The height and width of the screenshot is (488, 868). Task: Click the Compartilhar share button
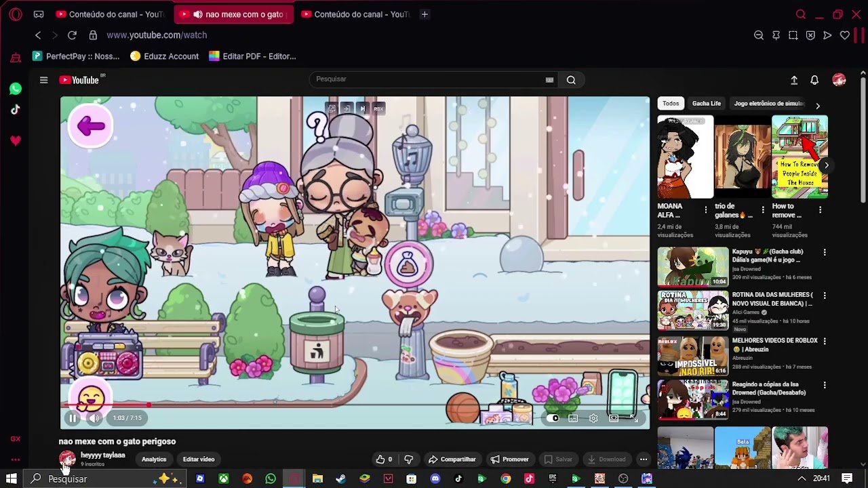point(452,460)
